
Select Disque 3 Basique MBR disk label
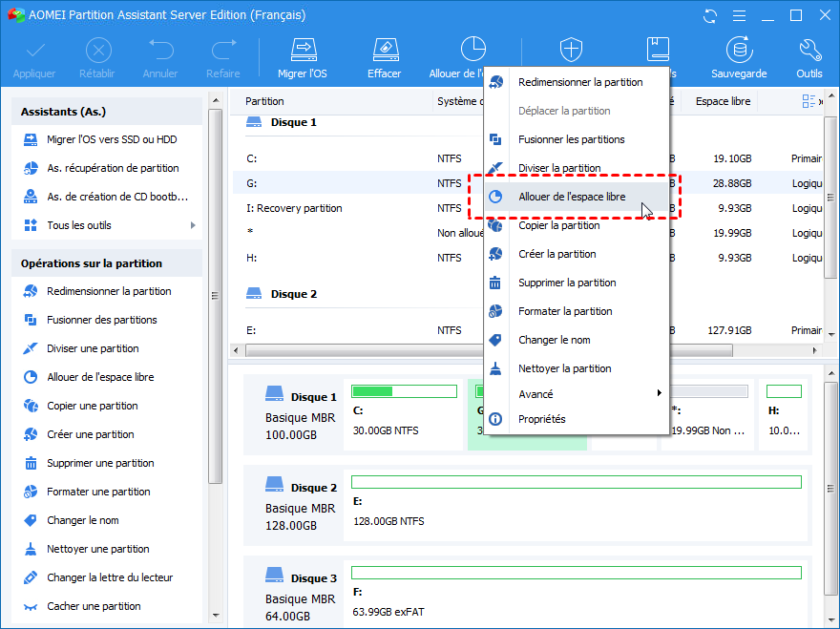coord(301,595)
